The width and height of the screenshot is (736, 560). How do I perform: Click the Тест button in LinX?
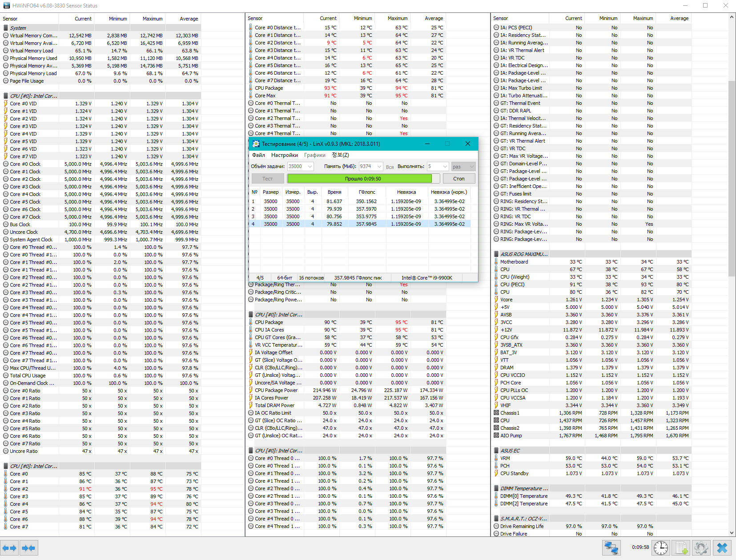tap(268, 179)
